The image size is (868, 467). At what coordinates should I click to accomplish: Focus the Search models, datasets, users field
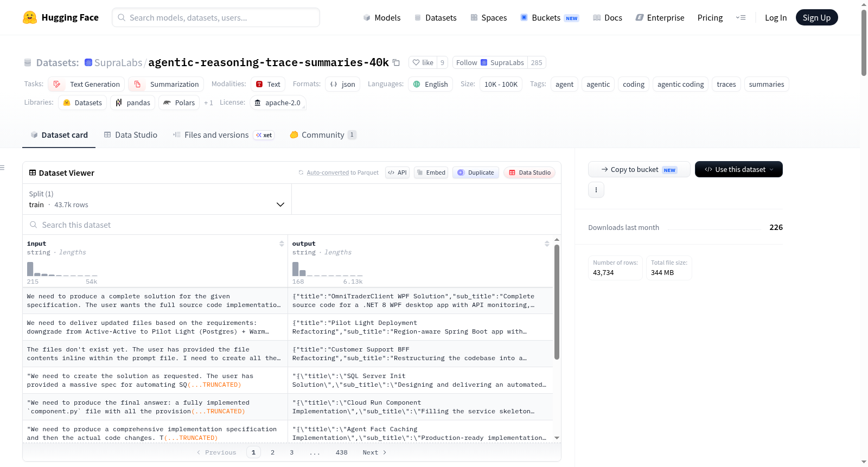coord(216,17)
